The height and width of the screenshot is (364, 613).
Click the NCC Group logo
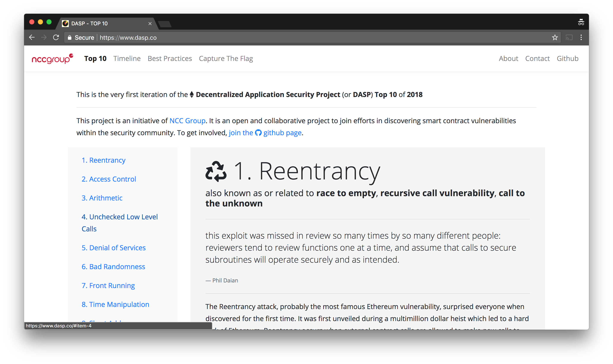coord(52,59)
